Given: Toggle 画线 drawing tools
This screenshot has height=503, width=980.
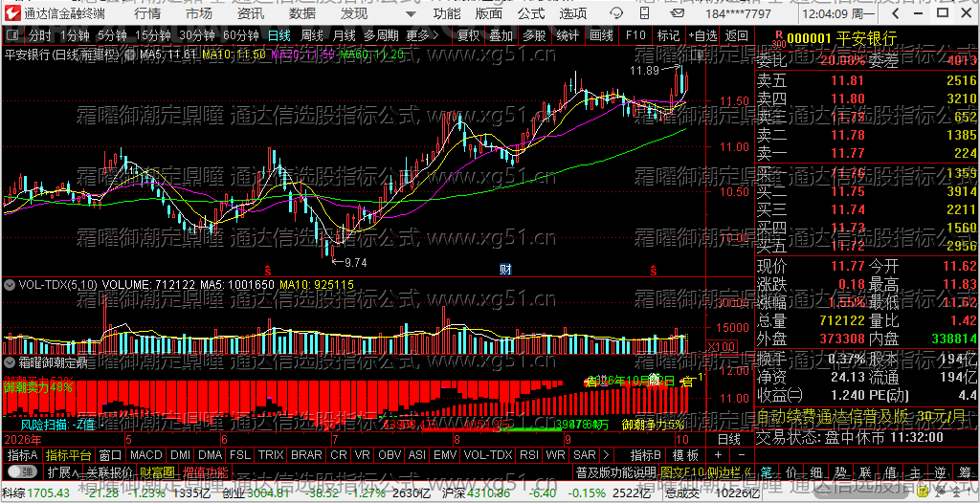Looking at the screenshot, I should (x=601, y=36).
